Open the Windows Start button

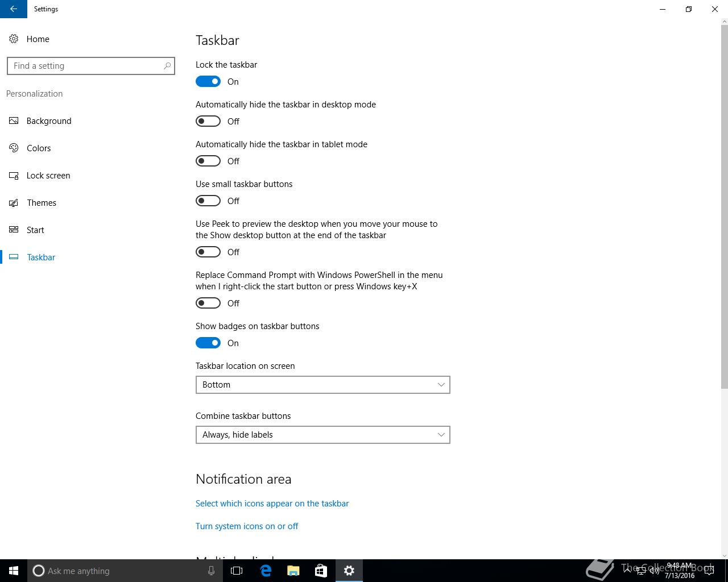coord(14,571)
